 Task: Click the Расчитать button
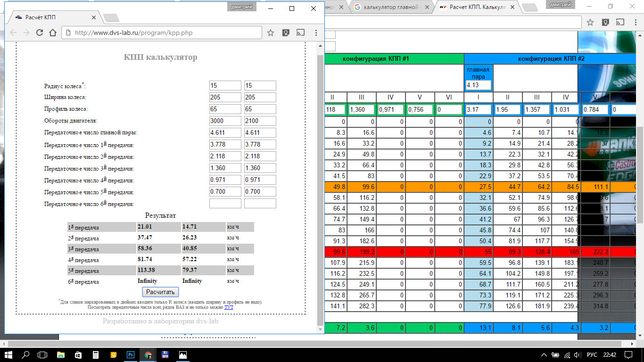(x=161, y=292)
